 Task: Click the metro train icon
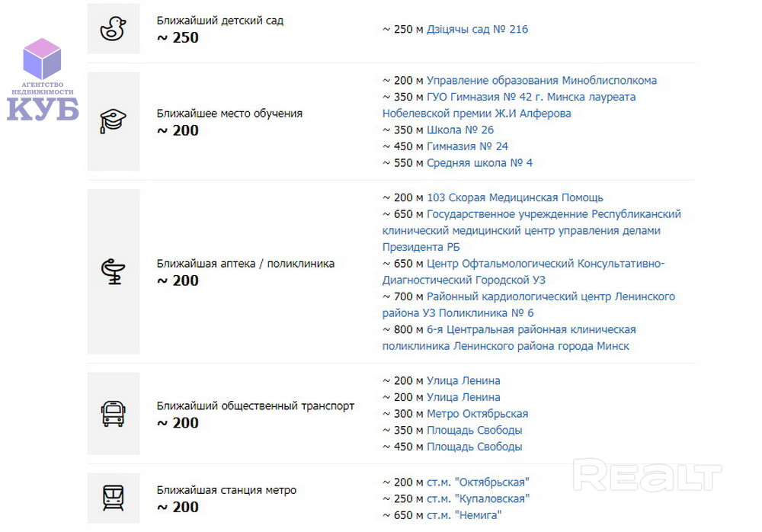coord(113,498)
